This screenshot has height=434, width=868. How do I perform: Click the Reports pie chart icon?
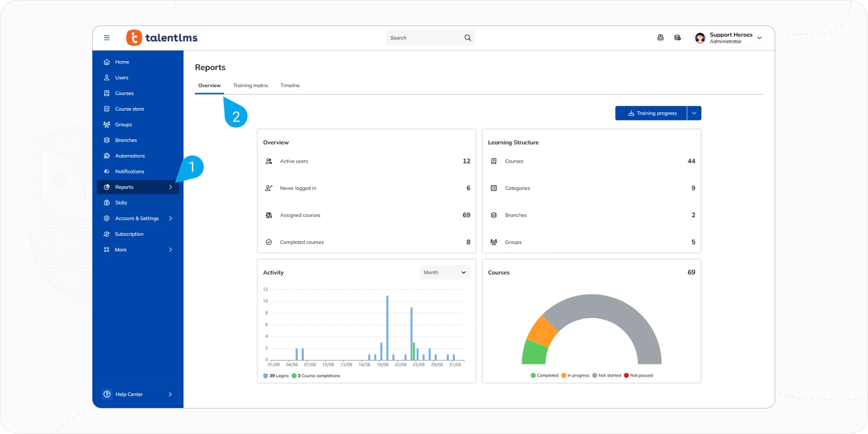click(x=107, y=187)
